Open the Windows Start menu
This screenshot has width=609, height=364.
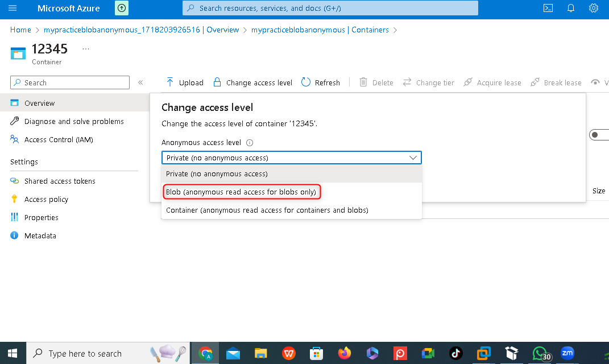[x=13, y=353]
